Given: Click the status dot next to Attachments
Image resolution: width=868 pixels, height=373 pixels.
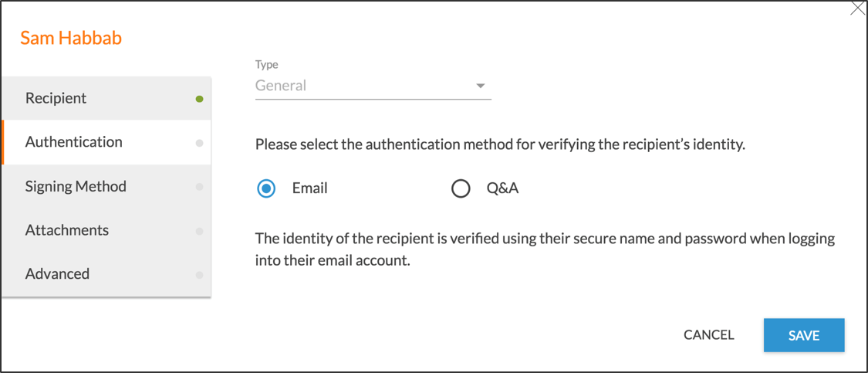Looking at the screenshot, I should pos(199,231).
